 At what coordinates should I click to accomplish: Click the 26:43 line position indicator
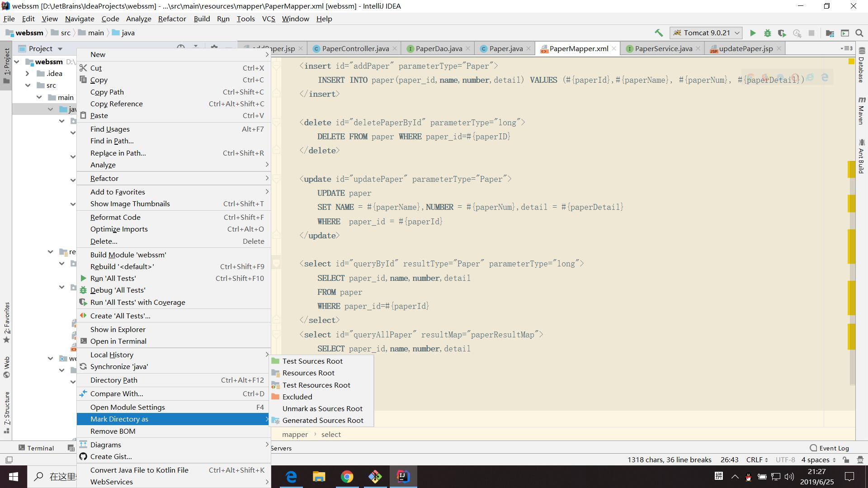click(729, 460)
